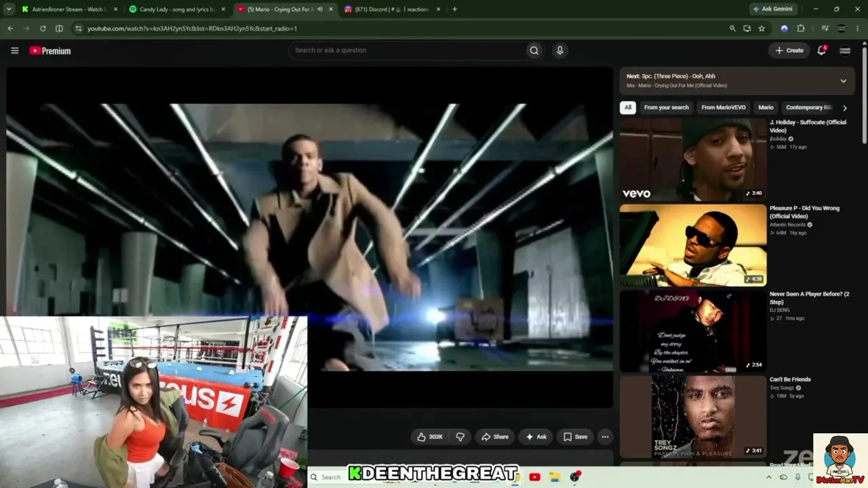Viewport: 868px width, 488px height.
Task: Go back with the browser back arrow
Action: 9,28
